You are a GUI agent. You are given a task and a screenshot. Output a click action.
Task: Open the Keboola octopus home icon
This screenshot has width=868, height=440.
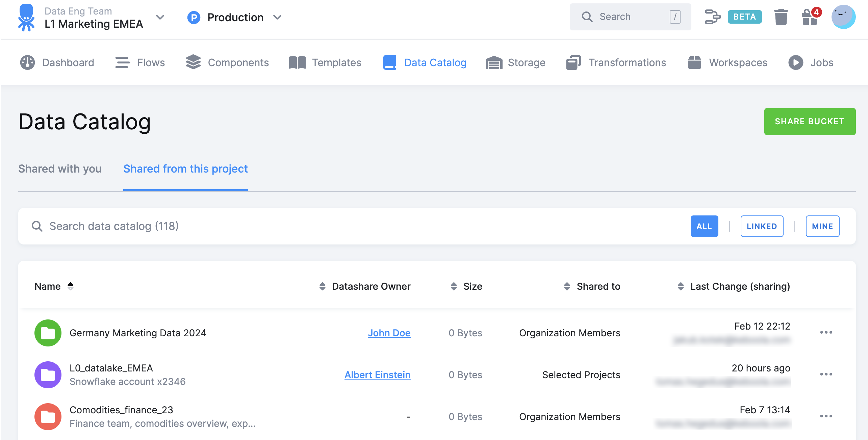pos(27,18)
